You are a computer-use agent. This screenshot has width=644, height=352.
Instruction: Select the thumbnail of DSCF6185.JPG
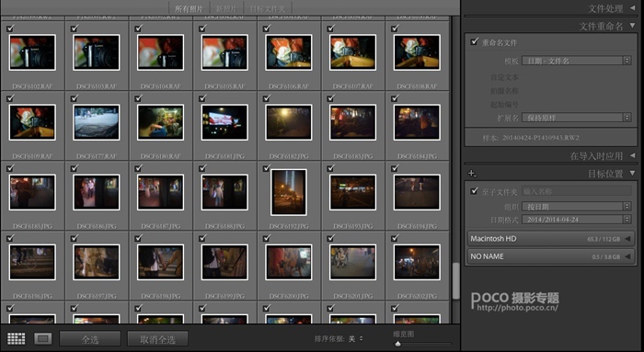pyautogui.click(x=32, y=192)
